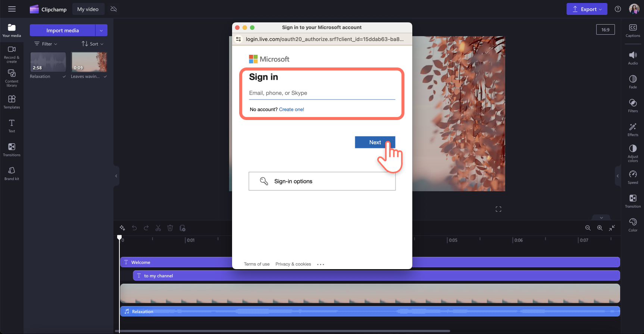Image resolution: width=644 pixels, height=334 pixels.
Task: Zoom out the timeline
Action: tap(588, 228)
